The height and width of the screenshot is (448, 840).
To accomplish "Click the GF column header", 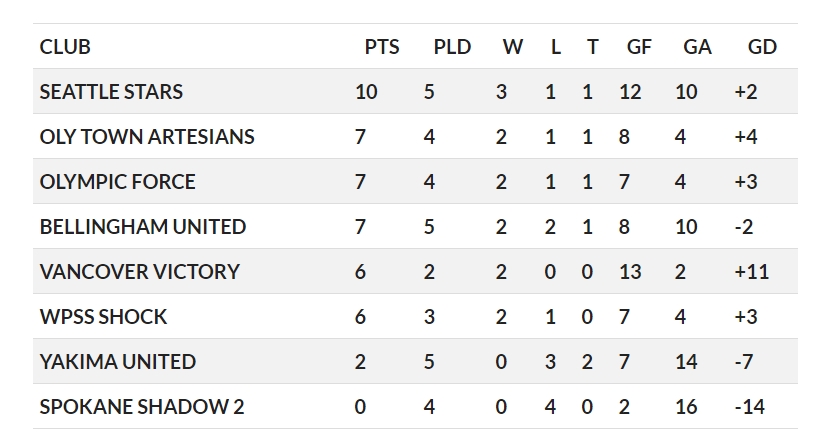I will pyautogui.click(x=639, y=47).
